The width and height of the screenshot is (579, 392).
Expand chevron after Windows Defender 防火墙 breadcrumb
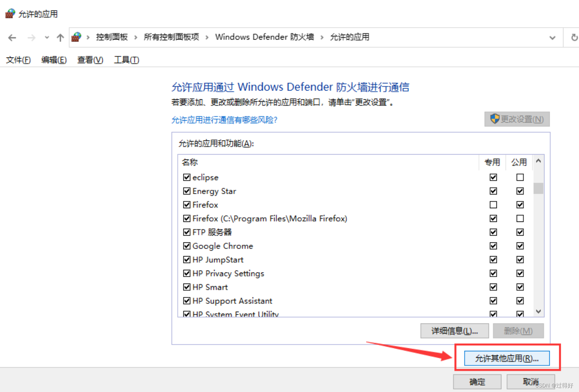point(322,37)
